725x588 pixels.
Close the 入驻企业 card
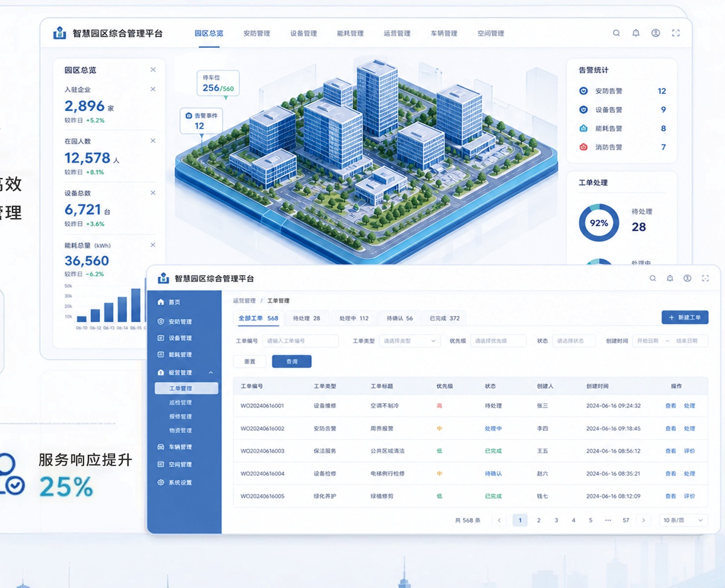pos(153,89)
